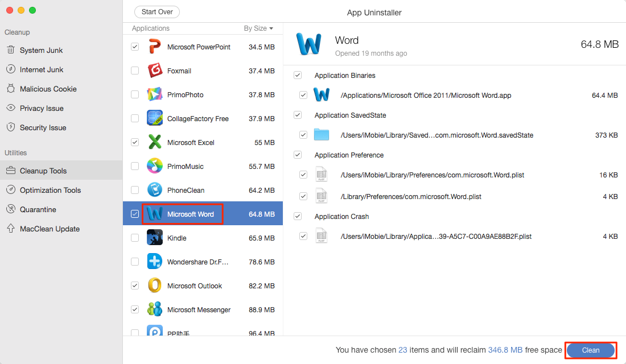Open MacClean Update in the sidebar
The image size is (626, 364).
tap(61, 229)
